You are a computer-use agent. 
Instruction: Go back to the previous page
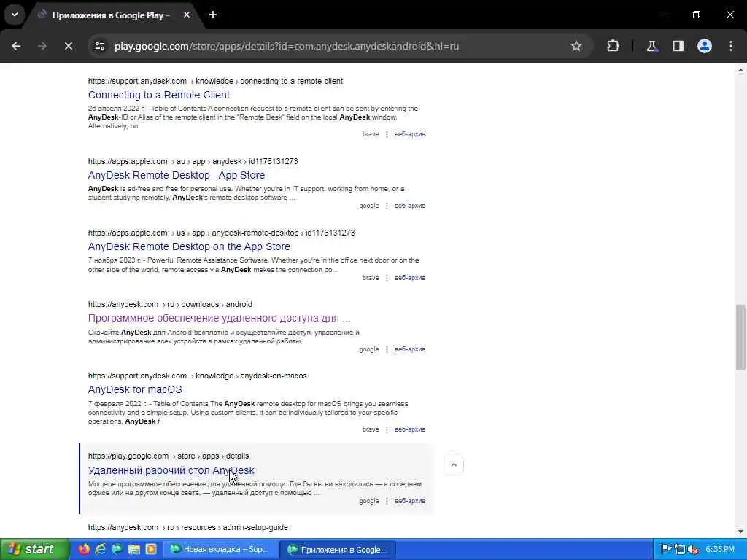(x=16, y=46)
